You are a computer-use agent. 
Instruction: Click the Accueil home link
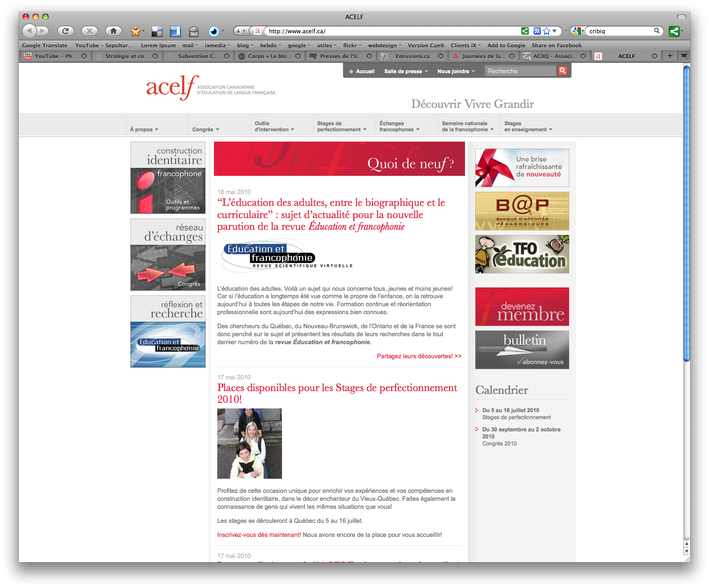click(x=361, y=71)
